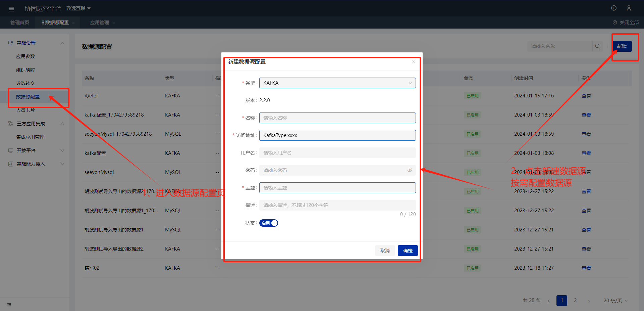The height and width of the screenshot is (311, 644).
Task: Click the 类型 column header
Action: click(x=170, y=78)
